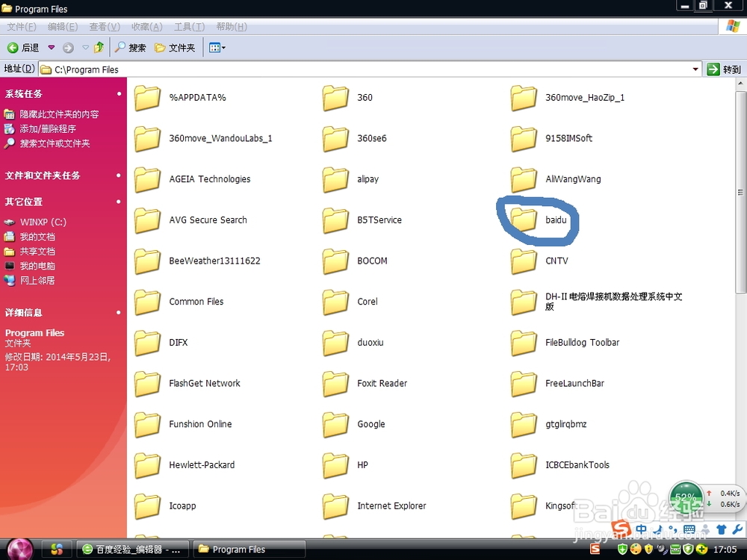Open the Search (搜索) toolbar button

(130, 48)
